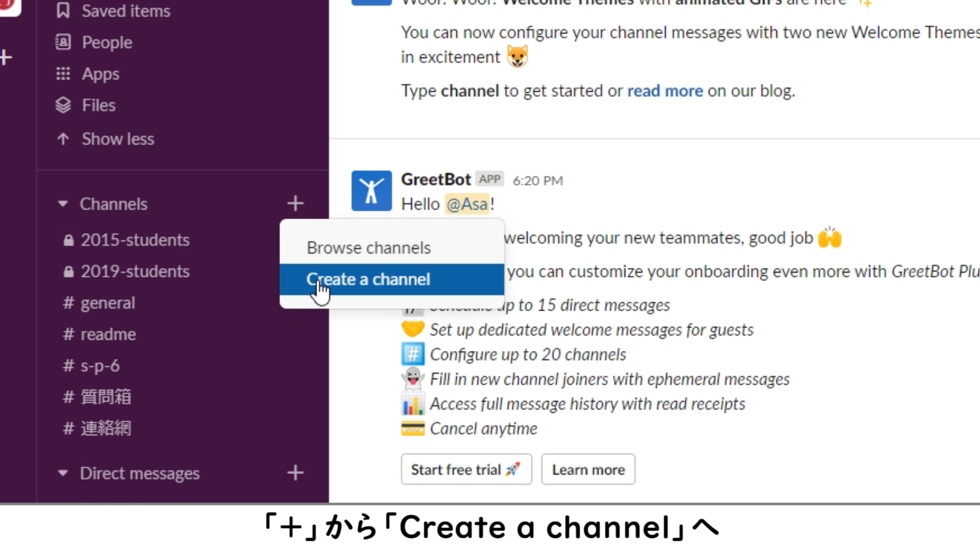Follow the read more blog link

[665, 91]
